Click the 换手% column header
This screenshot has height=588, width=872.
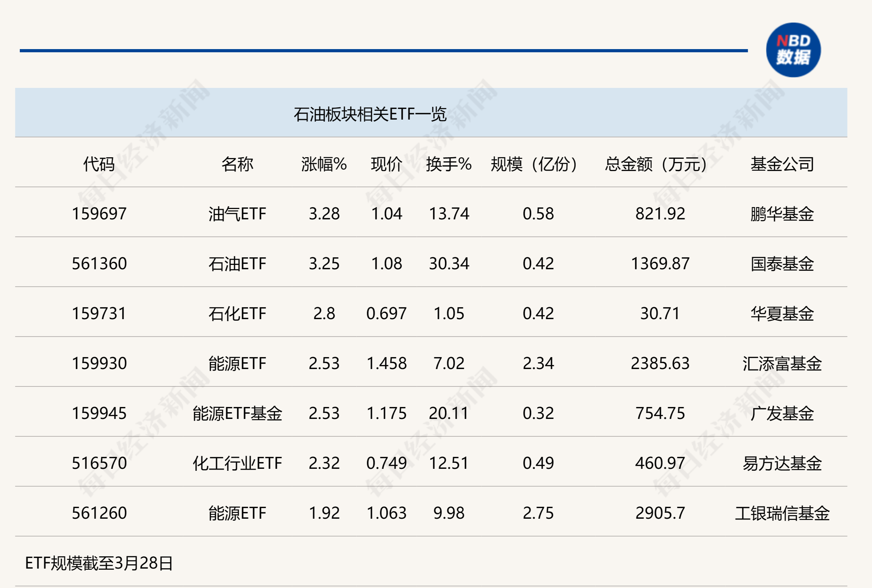[449, 164]
